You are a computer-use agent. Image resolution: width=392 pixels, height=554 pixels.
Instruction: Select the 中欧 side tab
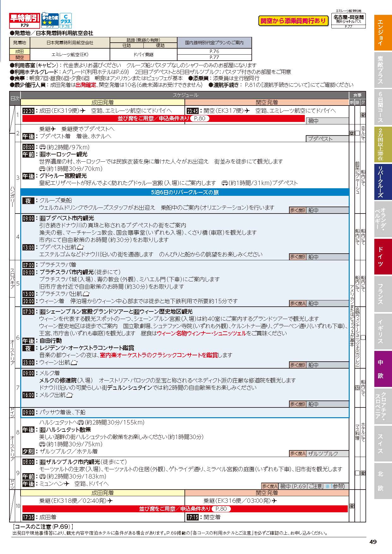(x=383, y=369)
